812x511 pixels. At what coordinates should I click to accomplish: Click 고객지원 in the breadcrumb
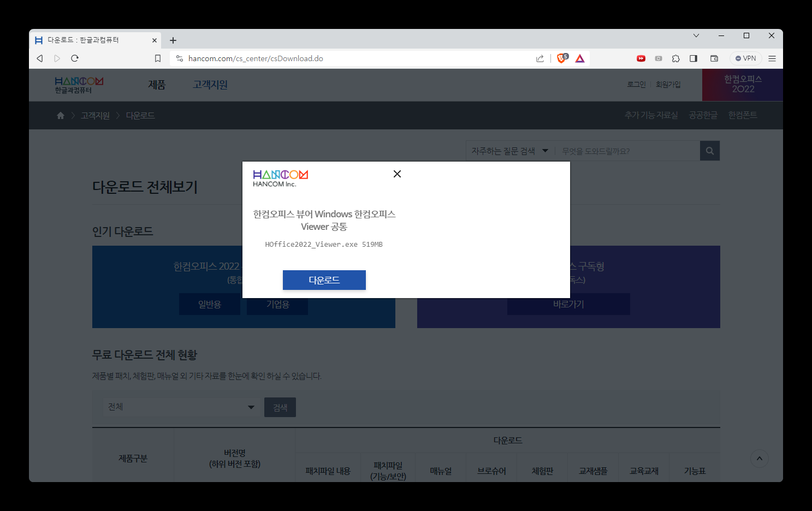(x=95, y=116)
